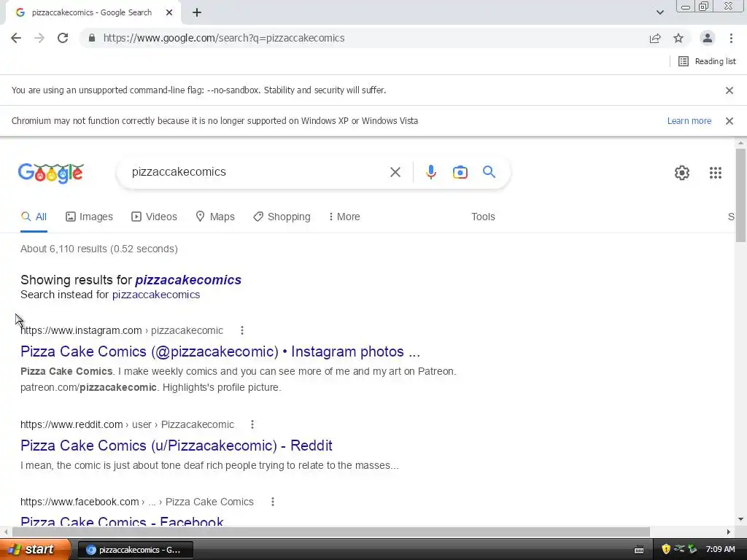Open a new tab with plus button
This screenshot has height=560, width=747.
(197, 12)
